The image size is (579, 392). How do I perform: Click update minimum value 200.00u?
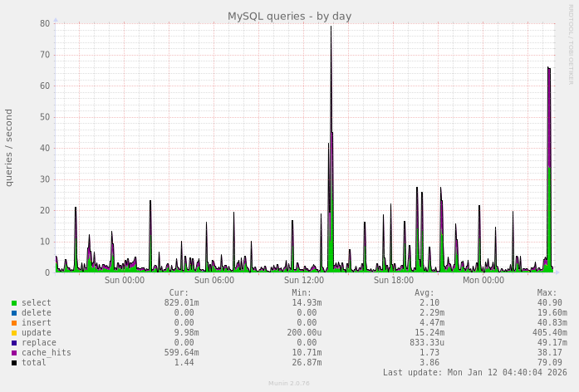click(x=304, y=332)
